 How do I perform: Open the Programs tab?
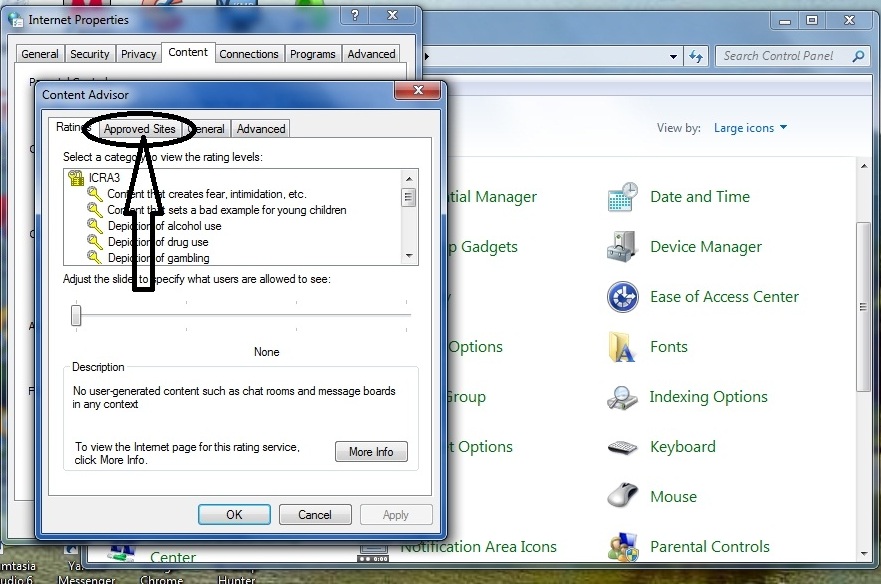click(312, 54)
